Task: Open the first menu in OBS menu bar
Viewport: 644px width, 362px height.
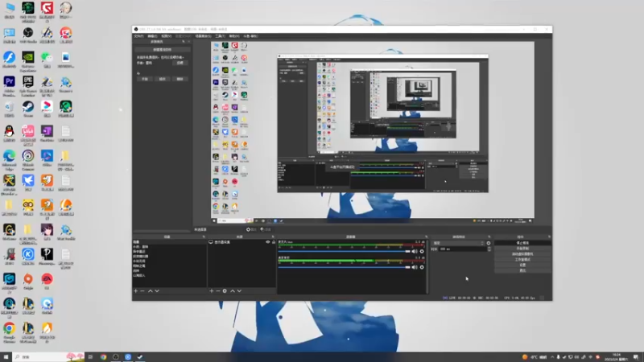Action: [x=138, y=36]
